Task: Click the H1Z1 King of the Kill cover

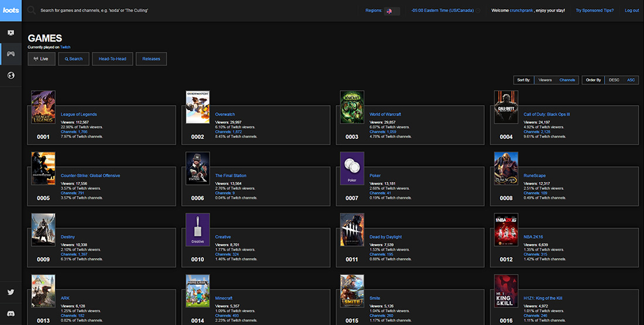Action: point(506,291)
